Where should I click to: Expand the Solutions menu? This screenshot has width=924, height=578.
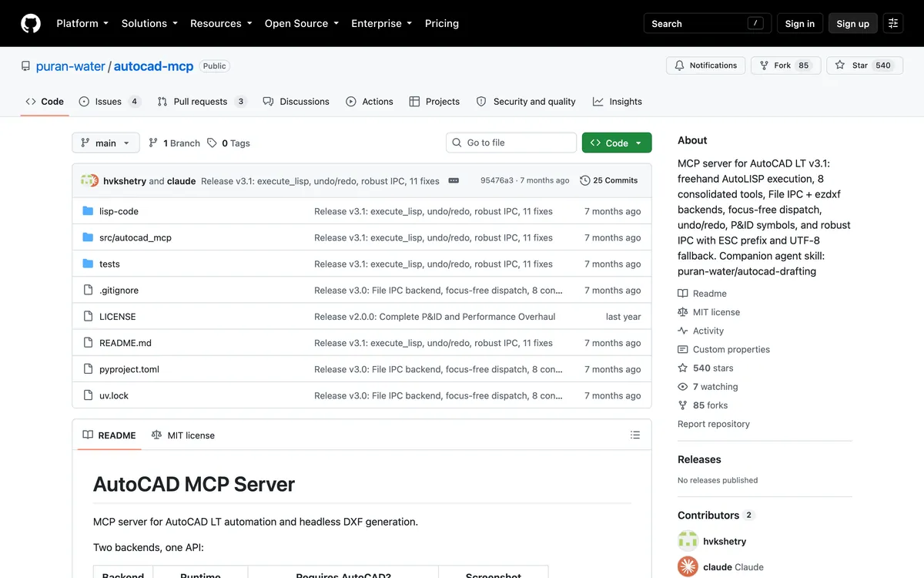click(149, 23)
